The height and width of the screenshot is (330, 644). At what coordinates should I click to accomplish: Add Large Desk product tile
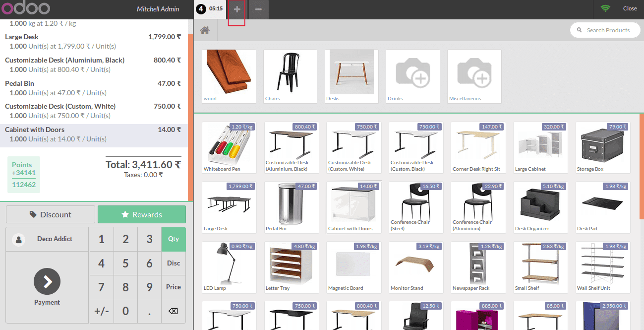(x=230, y=207)
